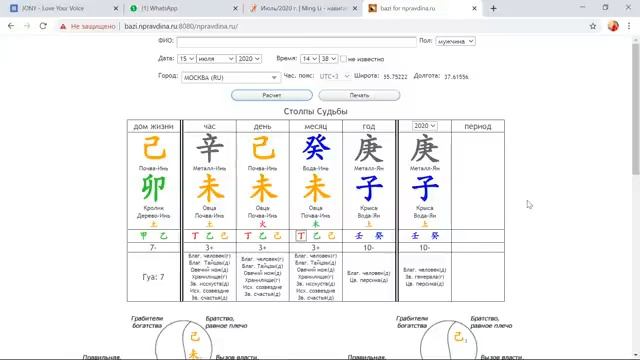Open the Chrome three-dot menu
The image size is (640, 360).
point(629,26)
